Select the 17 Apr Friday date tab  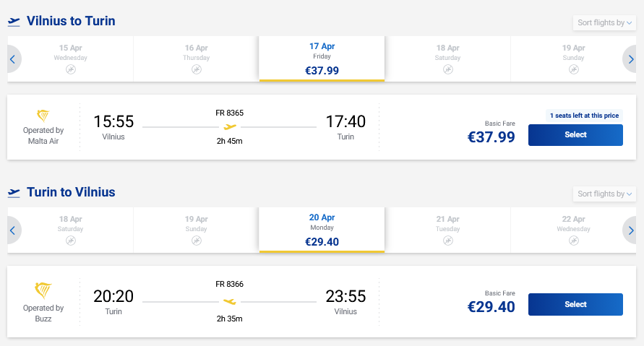(322, 59)
